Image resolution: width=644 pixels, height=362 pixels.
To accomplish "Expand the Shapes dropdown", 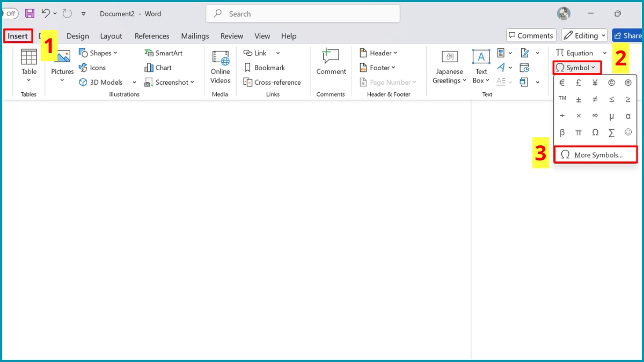I will [98, 53].
